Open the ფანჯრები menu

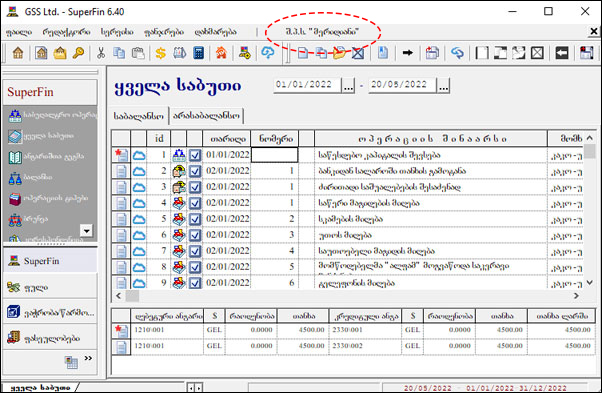(x=164, y=32)
